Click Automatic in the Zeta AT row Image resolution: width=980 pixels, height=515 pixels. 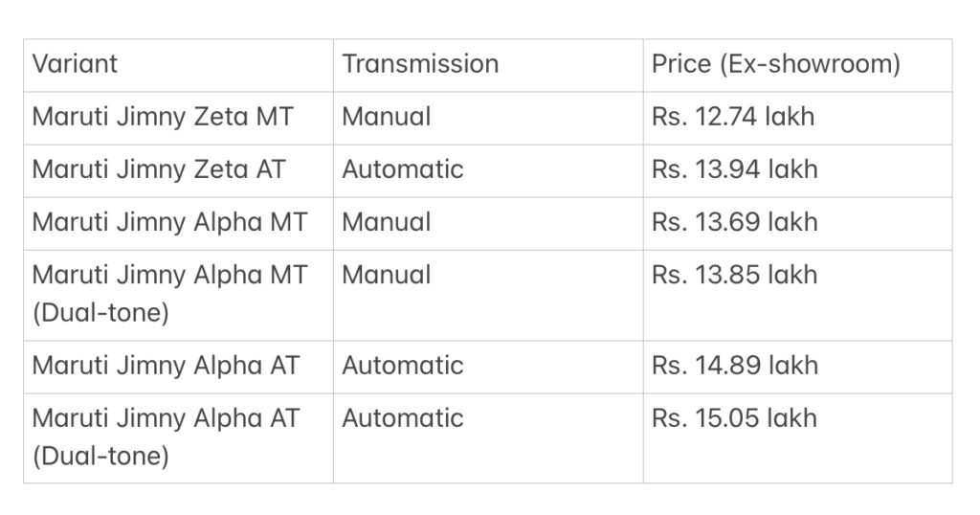[403, 169]
